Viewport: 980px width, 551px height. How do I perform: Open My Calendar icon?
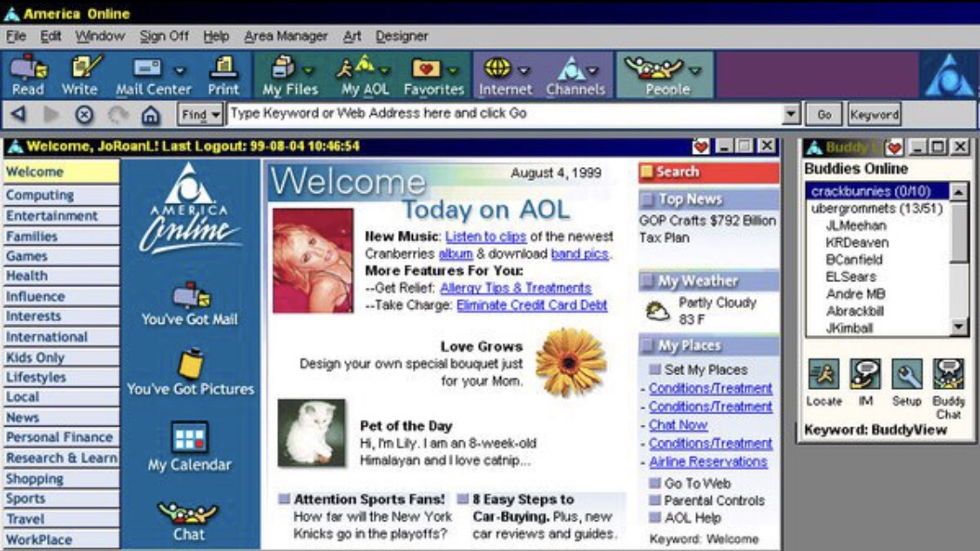(189, 438)
